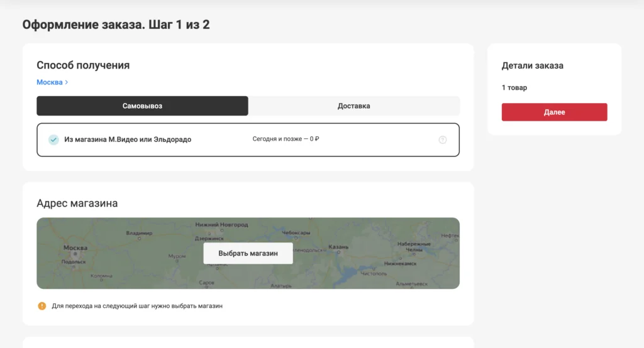Switch to the Доставка tab
Image resolution: width=644 pixels, height=348 pixels.
[353, 106]
